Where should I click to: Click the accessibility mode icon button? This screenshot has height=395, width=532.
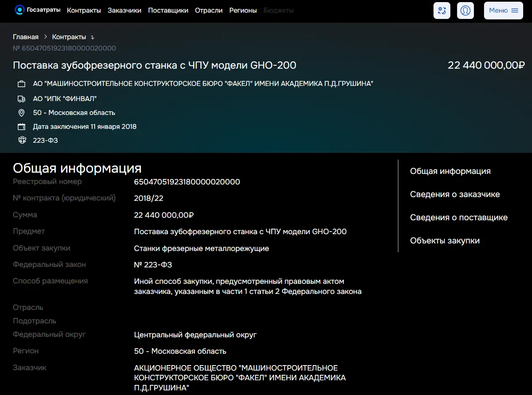click(x=442, y=11)
